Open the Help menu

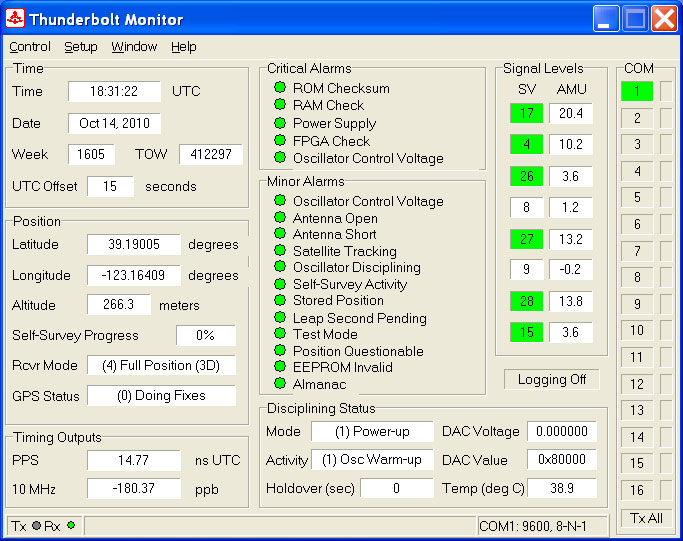click(183, 47)
